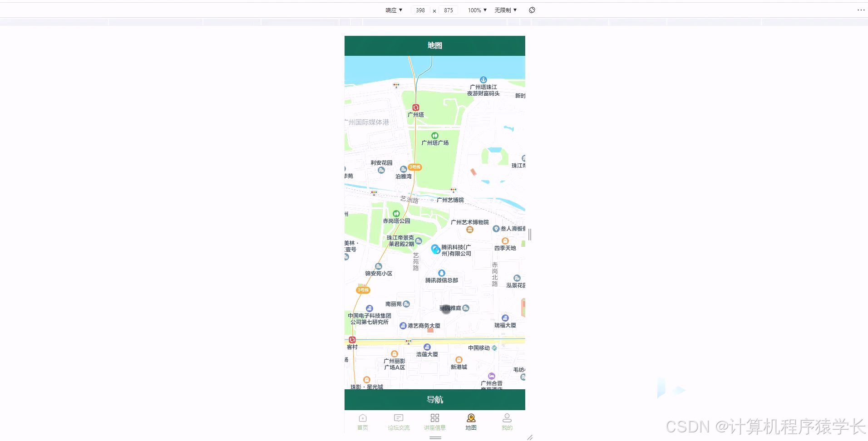Screen dimensions: 868x441
Task: Toggle device orientation with the rotate icon
Action: click(x=532, y=10)
